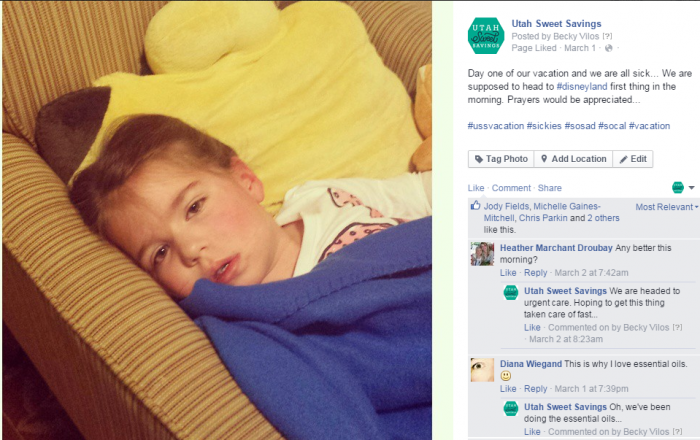Open the #ussvacation hashtag
The image size is (700, 440).
496,126
